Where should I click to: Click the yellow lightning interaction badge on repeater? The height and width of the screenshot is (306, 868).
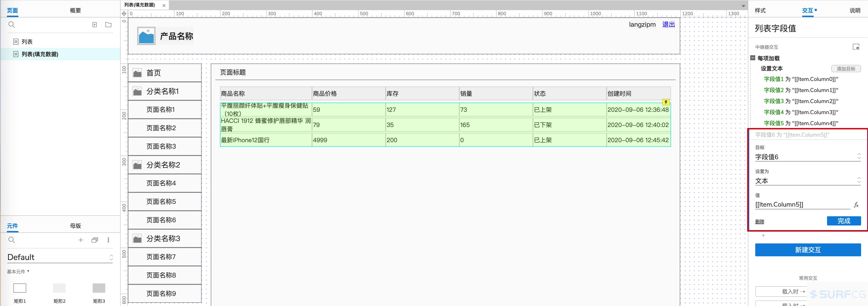(665, 102)
